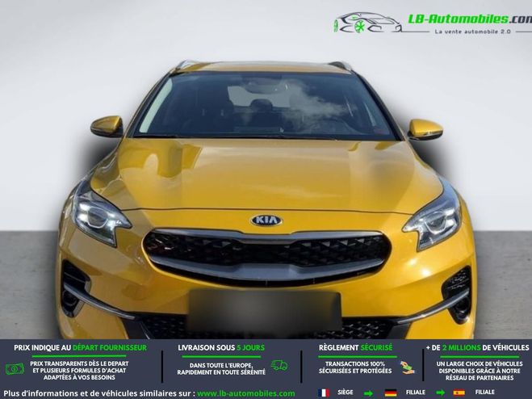The width and height of the screenshot is (532, 399).
Task: Click the green delivery truck icon
Action: click(279, 365)
